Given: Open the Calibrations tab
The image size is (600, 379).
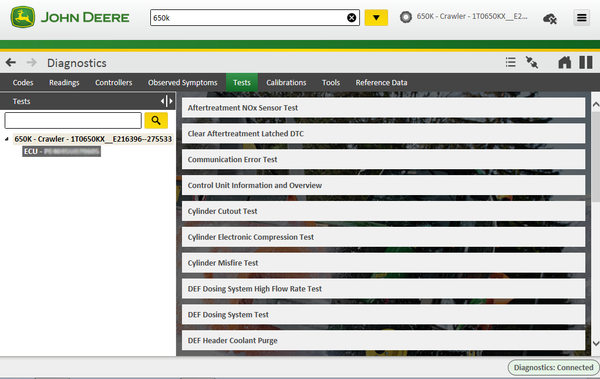Looking at the screenshot, I should pyautogui.click(x=286, y=83).
